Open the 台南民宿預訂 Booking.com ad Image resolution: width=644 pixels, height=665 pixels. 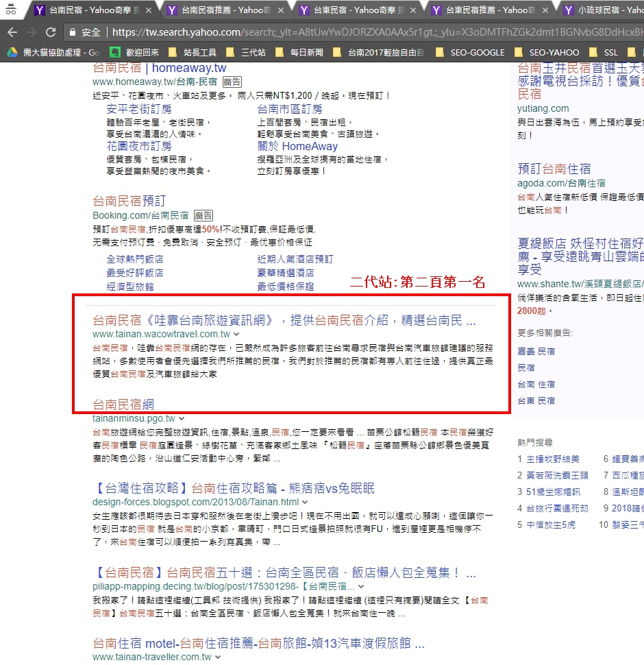pos(129,201)
